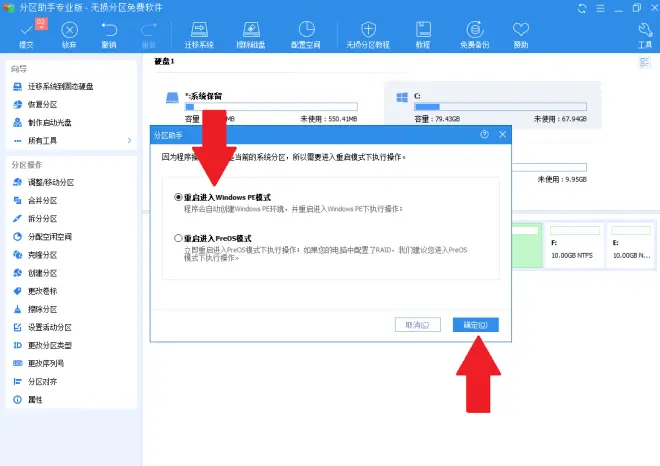Select the C: drive Windows icon
This screenshot has height=466, width=660.
(402, 98)
